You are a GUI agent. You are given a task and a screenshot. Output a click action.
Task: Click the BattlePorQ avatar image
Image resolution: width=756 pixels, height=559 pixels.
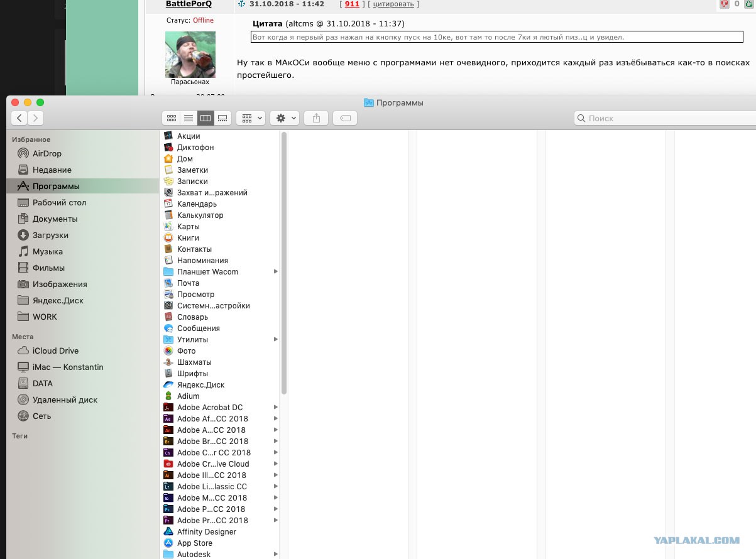click(190, 54)
